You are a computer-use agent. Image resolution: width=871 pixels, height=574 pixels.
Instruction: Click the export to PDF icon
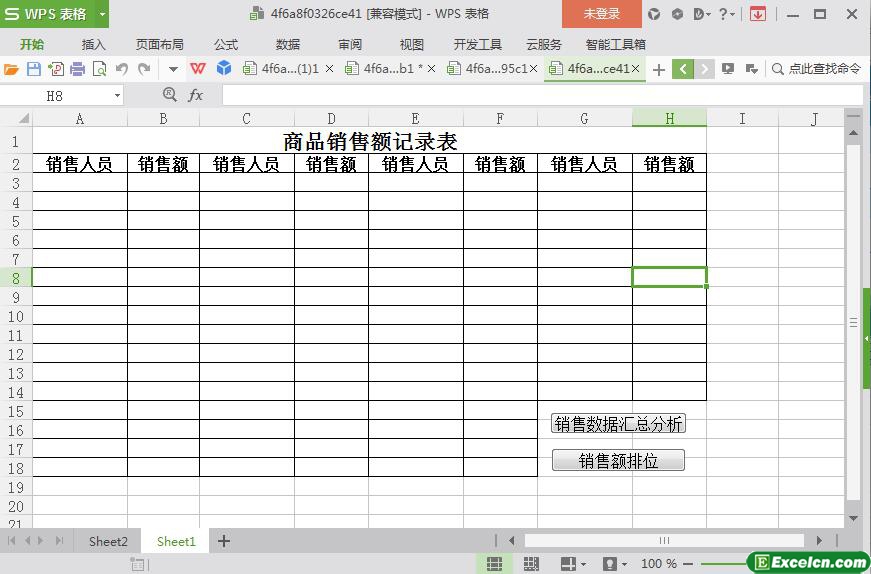tap(56, 69)
